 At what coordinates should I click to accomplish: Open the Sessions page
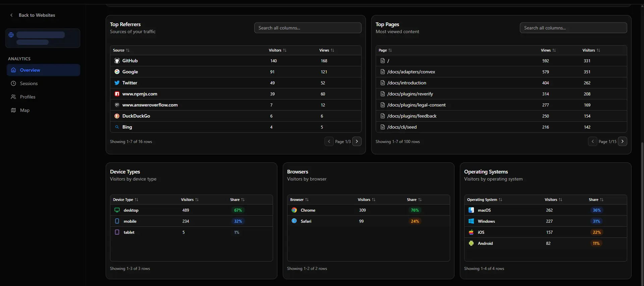pos(43,83)
